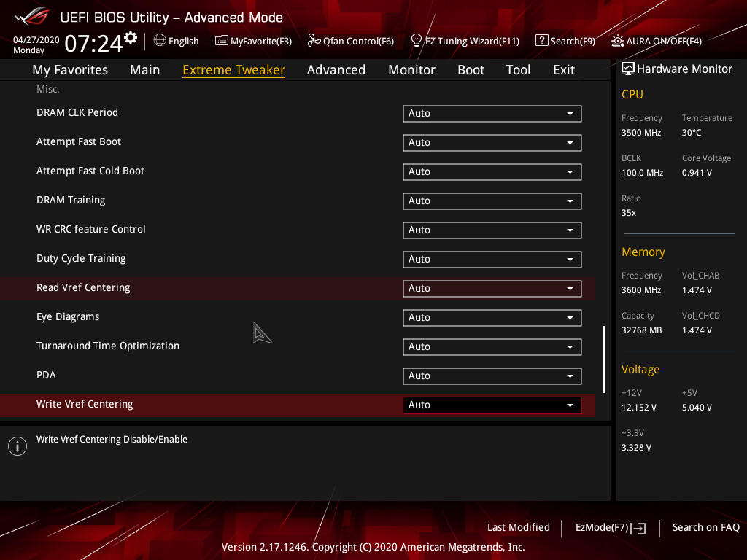Click the Misc. section heading

pos(47,89)
